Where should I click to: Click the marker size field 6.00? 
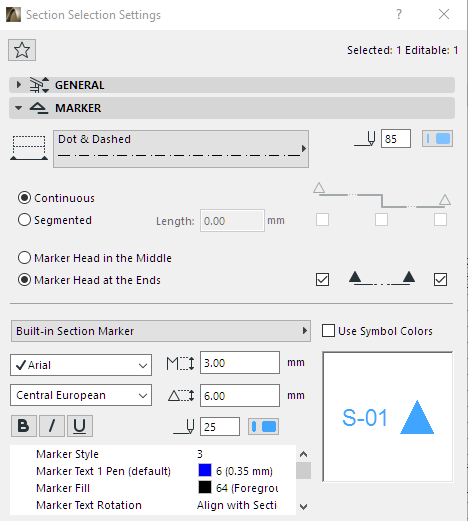(240, 395)
